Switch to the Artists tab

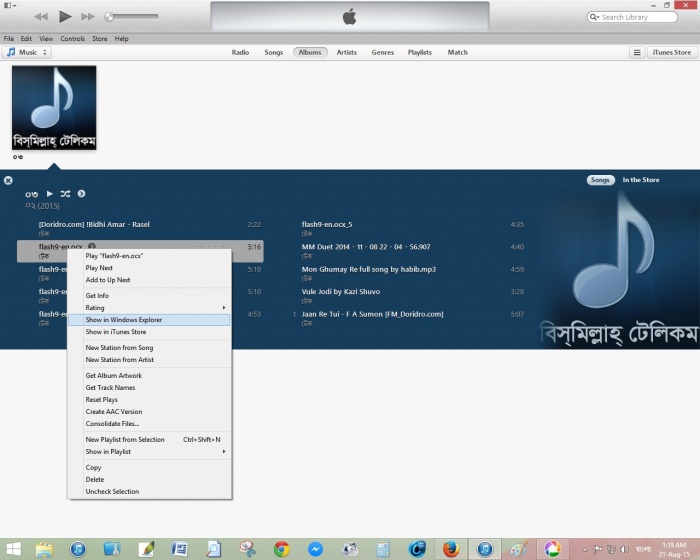tap(346, 52)
